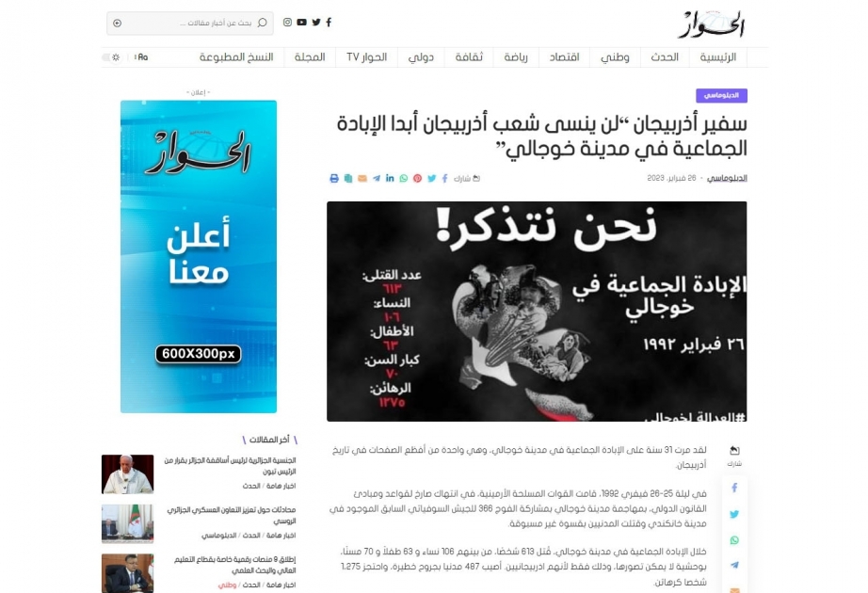This screenshot has height=593, width=868.
Task: Open the main نحن نتذكر article image
Action: [537, 312]
